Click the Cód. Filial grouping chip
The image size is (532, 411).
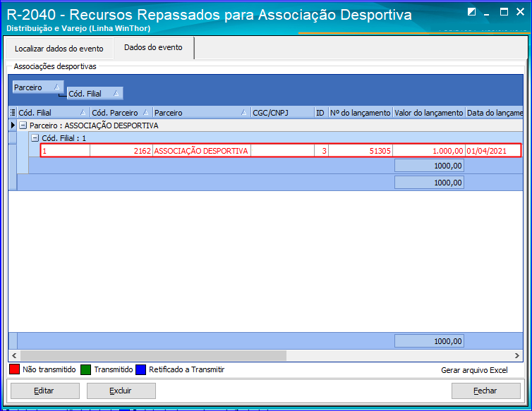pyautogui.click(x=95, y=94)
